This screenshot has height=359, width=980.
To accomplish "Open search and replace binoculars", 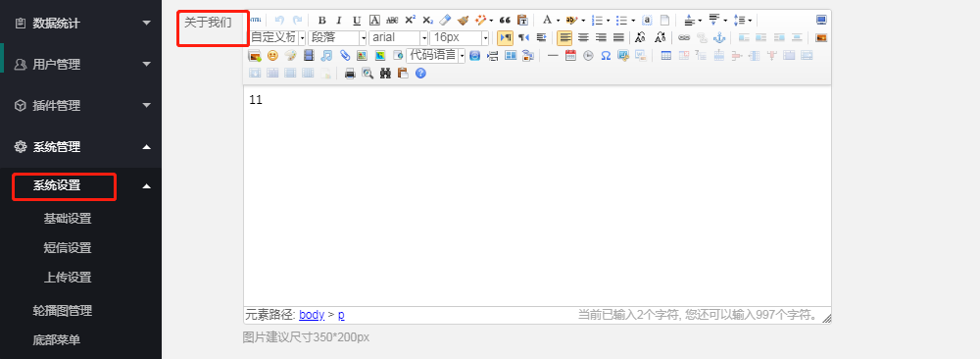I will point(385,74).
